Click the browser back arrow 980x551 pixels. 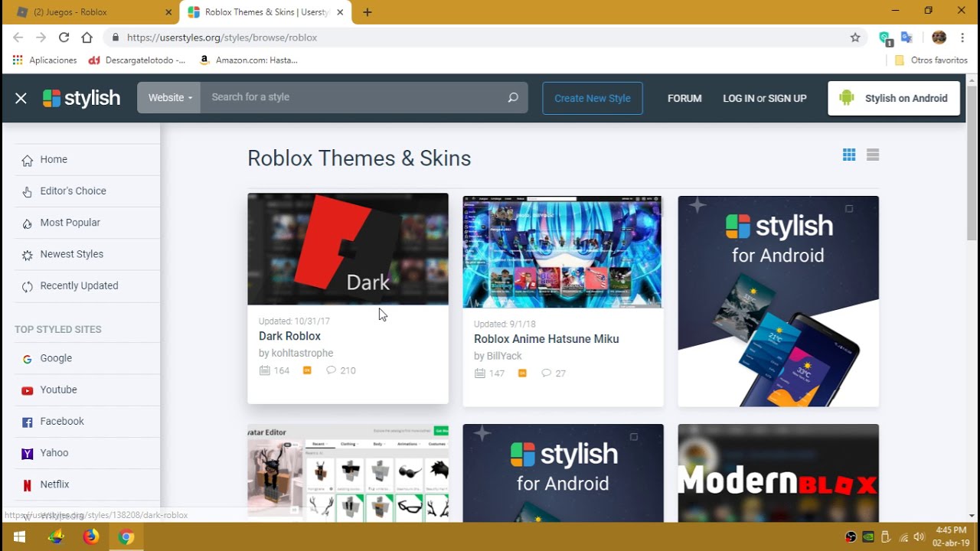[18, 37]
